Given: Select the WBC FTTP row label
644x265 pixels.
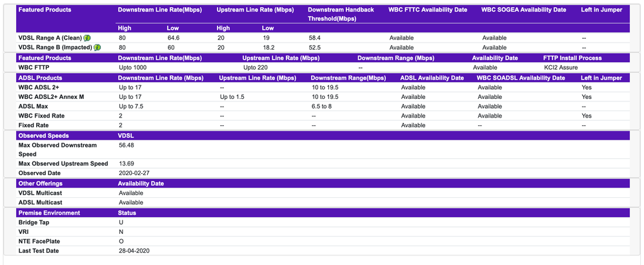Looking at the screenshot, I should (34, 67).
